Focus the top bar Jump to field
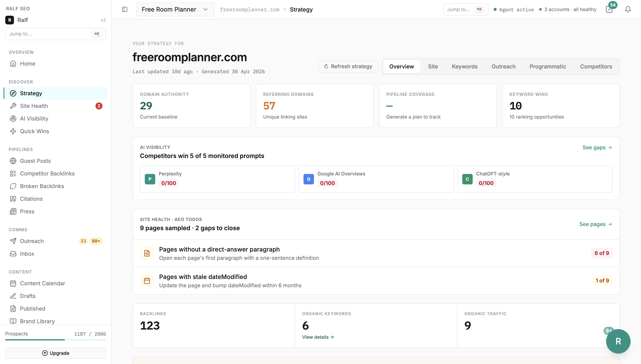The width and height of the screenshot is (641, 364). point(465,10)
